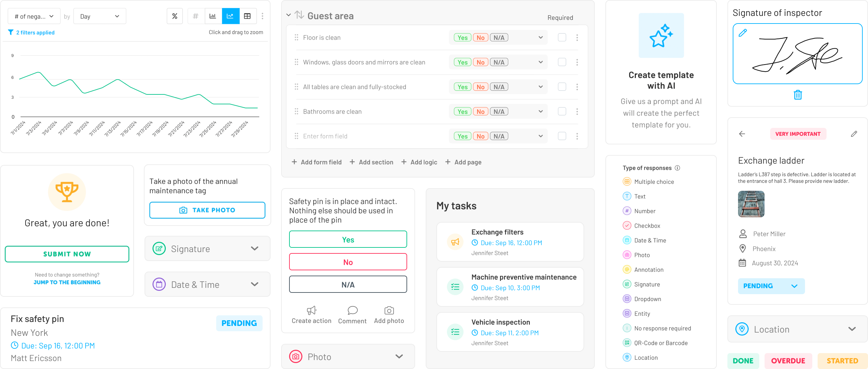The image size is (868, 369).
Task: Select Multiple choice response type
Action: (654, 182)
